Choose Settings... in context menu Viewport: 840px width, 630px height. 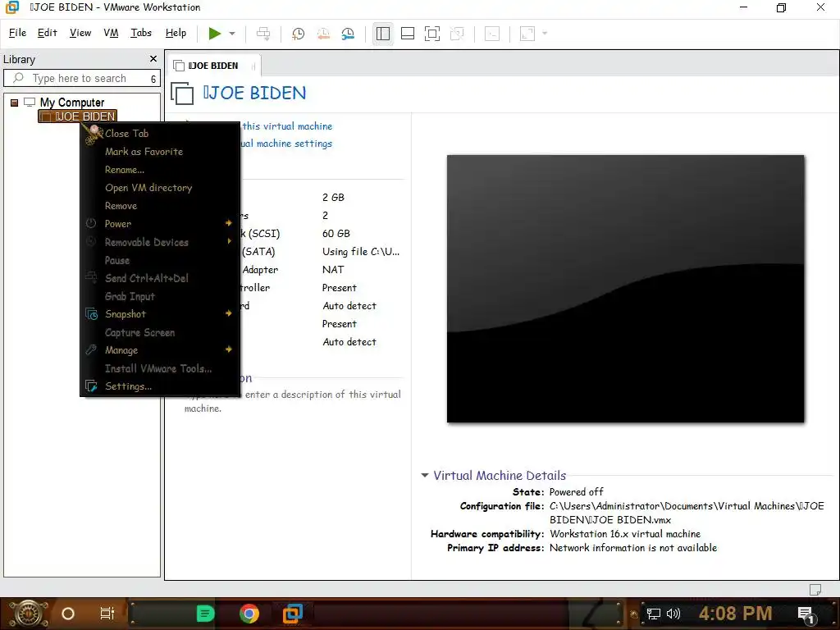coord(128,386)
